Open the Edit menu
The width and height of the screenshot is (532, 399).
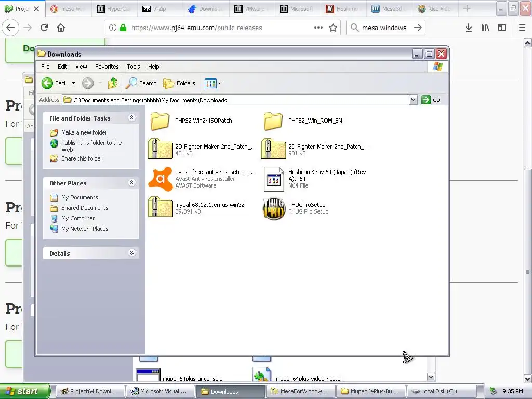pos(62,66)
